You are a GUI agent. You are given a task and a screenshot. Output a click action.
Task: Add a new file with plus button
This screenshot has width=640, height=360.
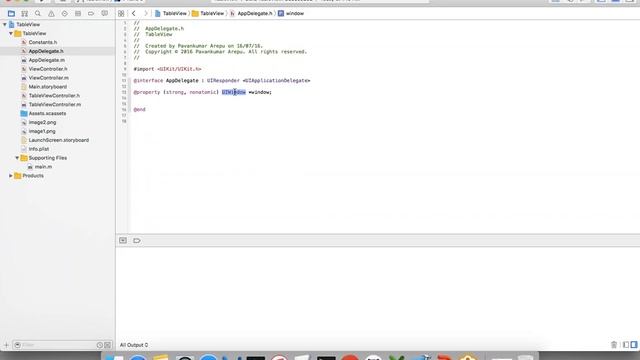click(6, 345)
